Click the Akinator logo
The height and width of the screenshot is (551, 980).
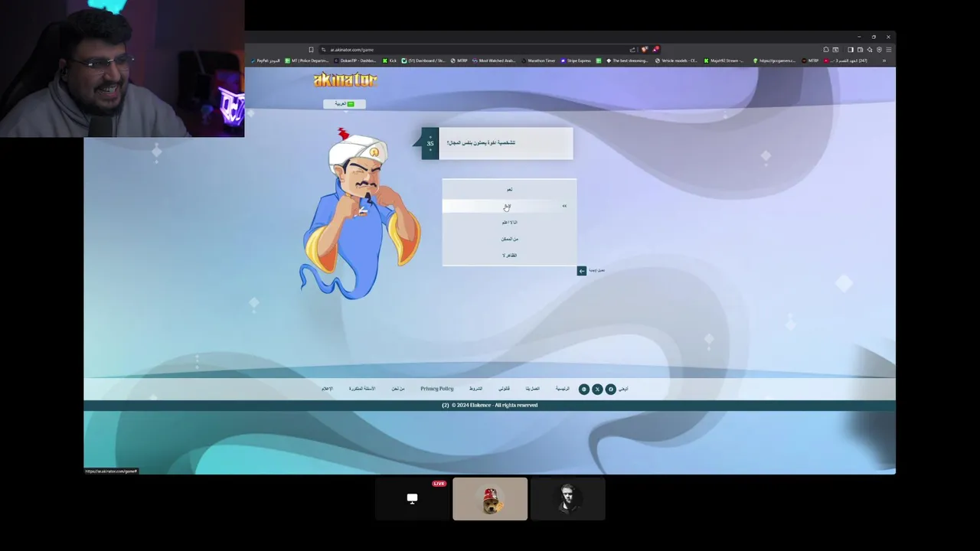[x=345, y=80]
